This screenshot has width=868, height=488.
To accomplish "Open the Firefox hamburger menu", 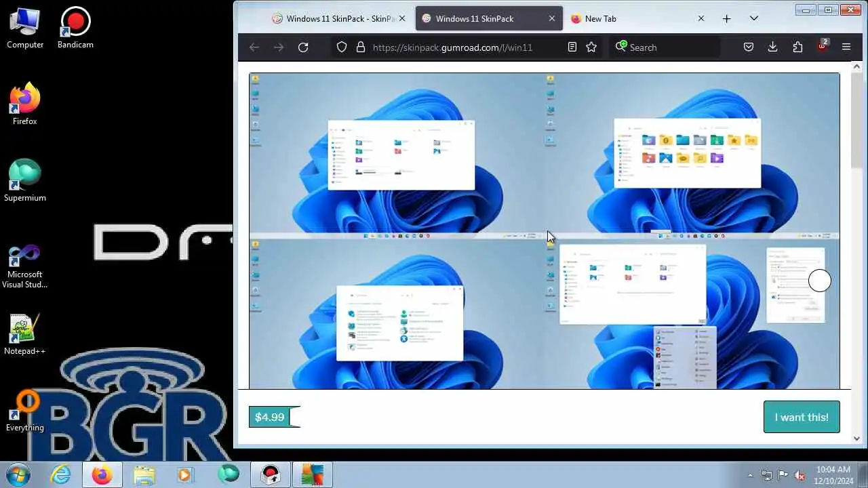I will [846, 47].
